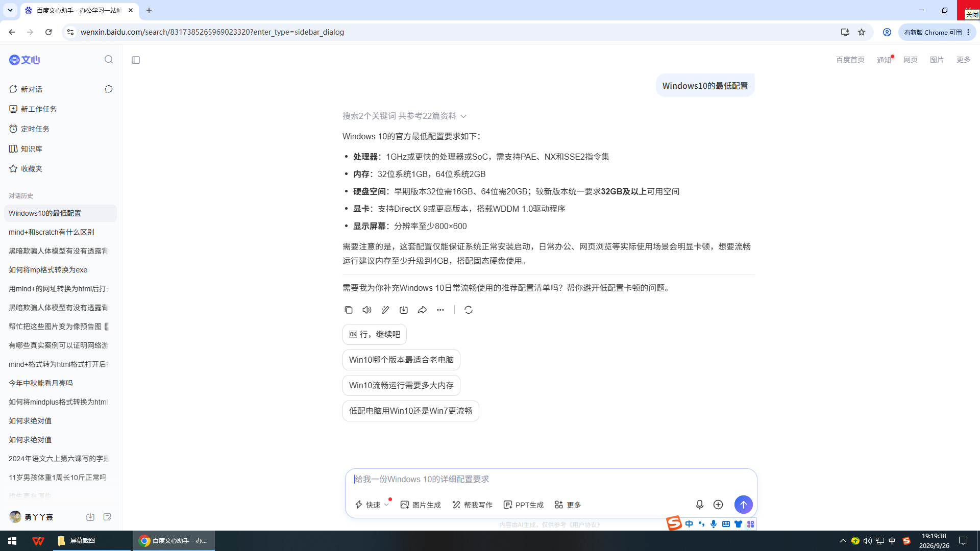Click download app icon in sidebar footer

click(x=90, y=517)
